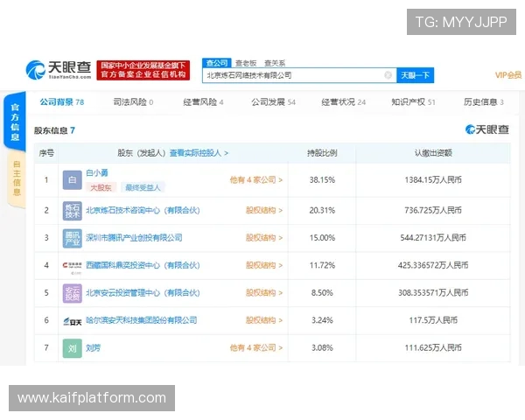Screen dimensions: 525x420
Task: Open shareholder 刘芳 profile link
Action: pos(93,347)
